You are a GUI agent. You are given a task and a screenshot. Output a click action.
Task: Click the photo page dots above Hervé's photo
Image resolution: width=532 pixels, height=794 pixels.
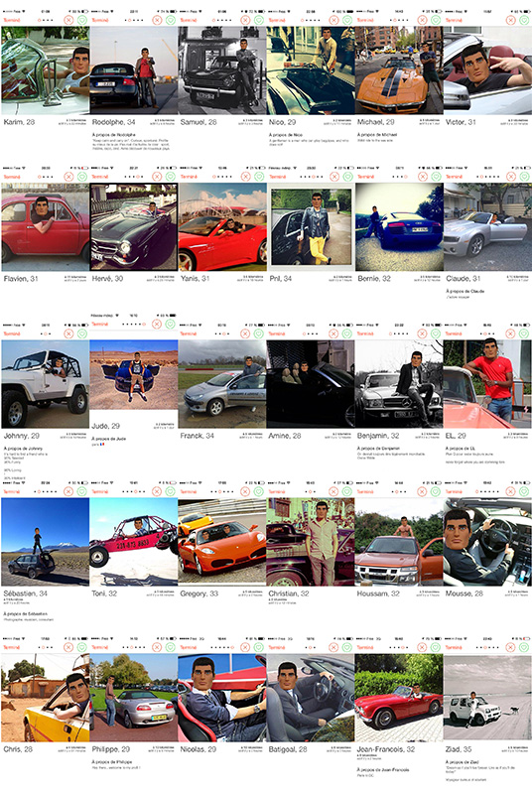tap(134, 177)
